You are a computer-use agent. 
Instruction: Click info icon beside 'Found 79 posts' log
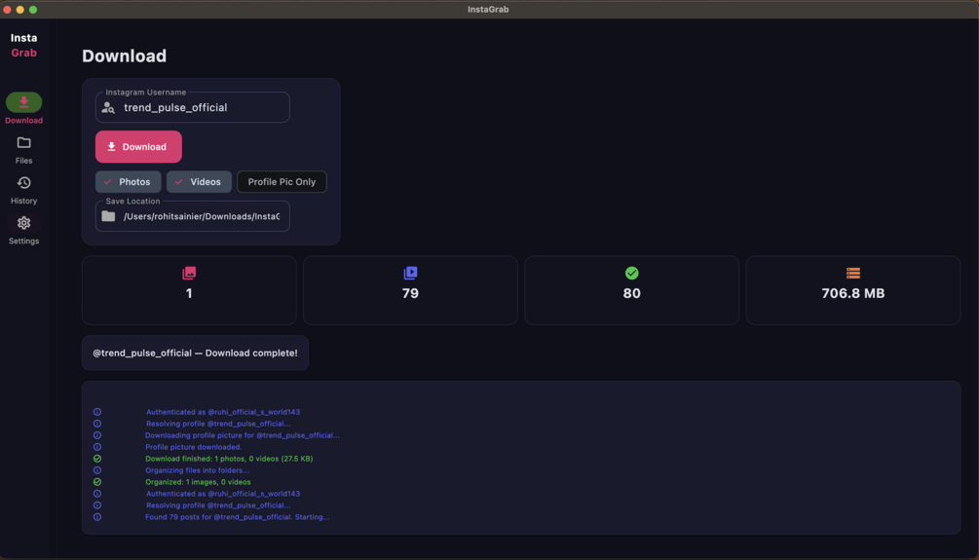pyautogui.click(x=97, y=517)
